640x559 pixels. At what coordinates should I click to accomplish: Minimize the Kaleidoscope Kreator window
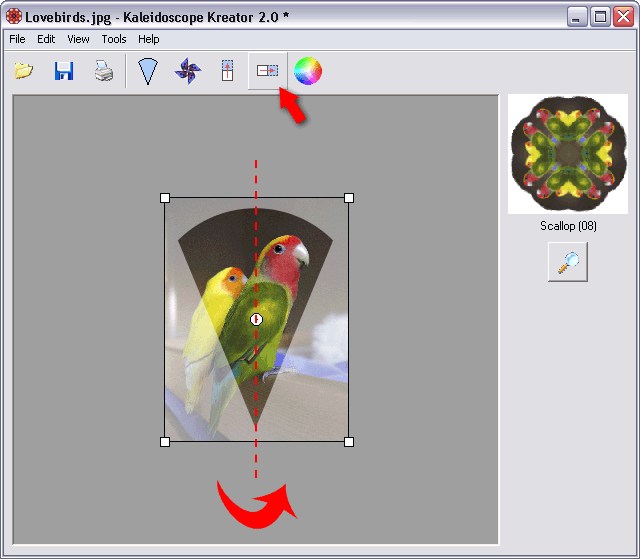click(x=577, y=17)
